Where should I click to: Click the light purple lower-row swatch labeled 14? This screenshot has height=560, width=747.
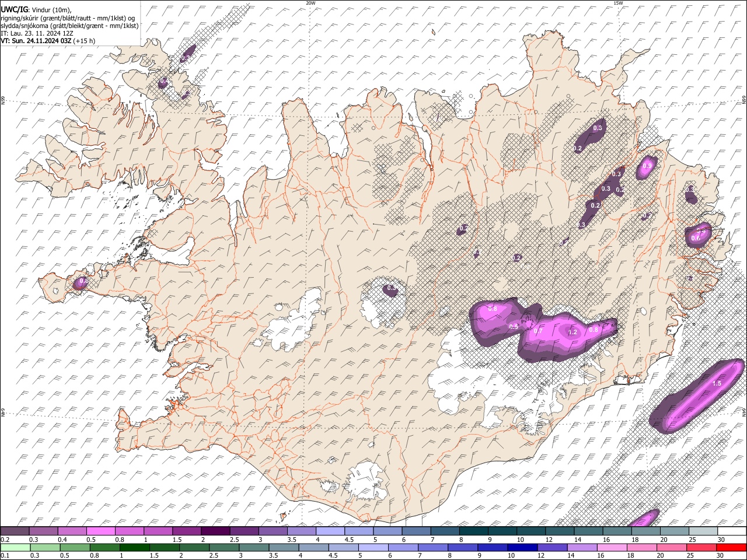click(582, 547)
